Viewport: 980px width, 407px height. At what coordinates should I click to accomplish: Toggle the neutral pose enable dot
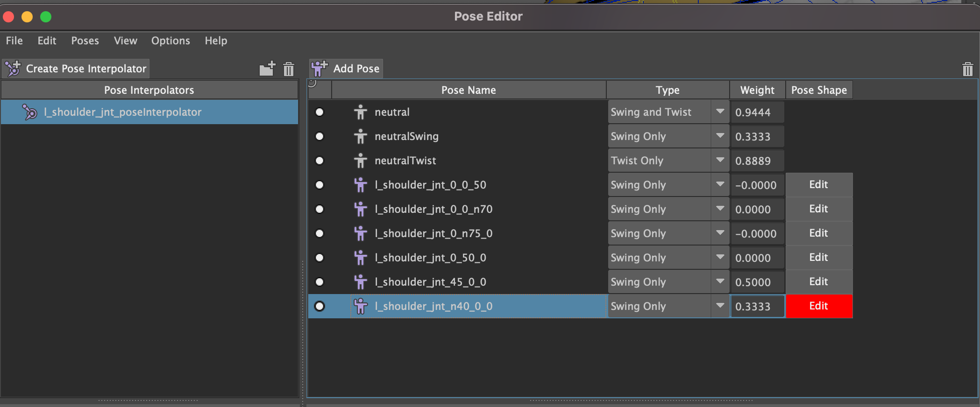(x=320, y=112)
